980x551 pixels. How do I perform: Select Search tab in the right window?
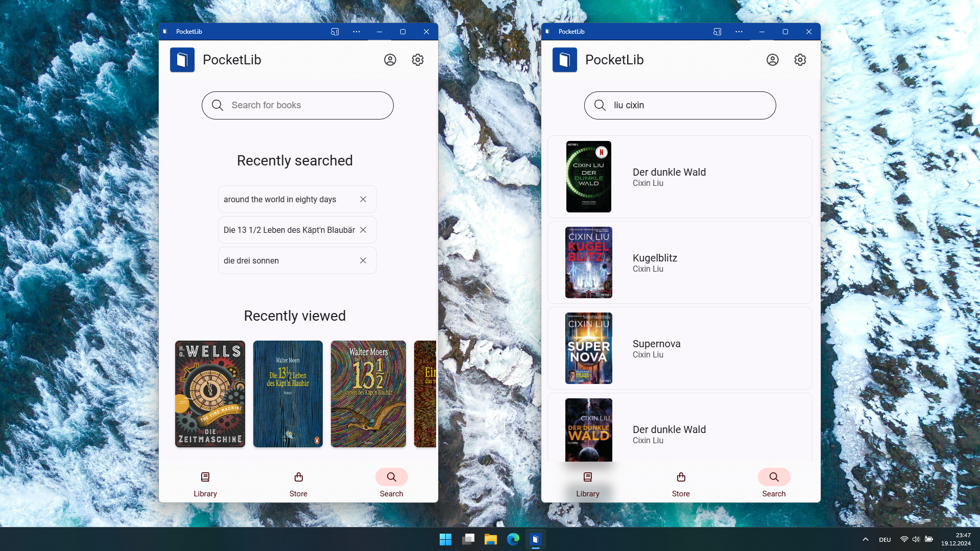(774, 483)
